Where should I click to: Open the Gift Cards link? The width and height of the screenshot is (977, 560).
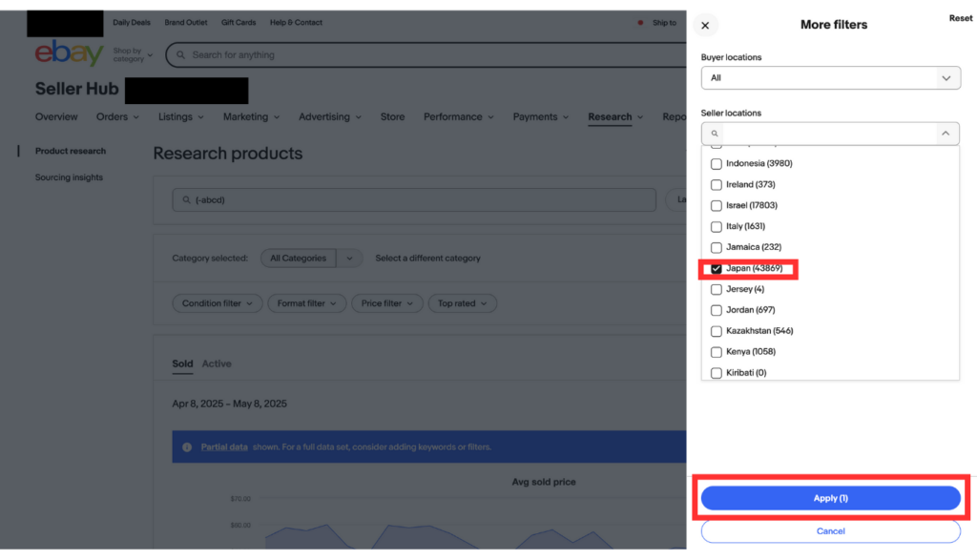pyautogui.click(x=239, y=23)
